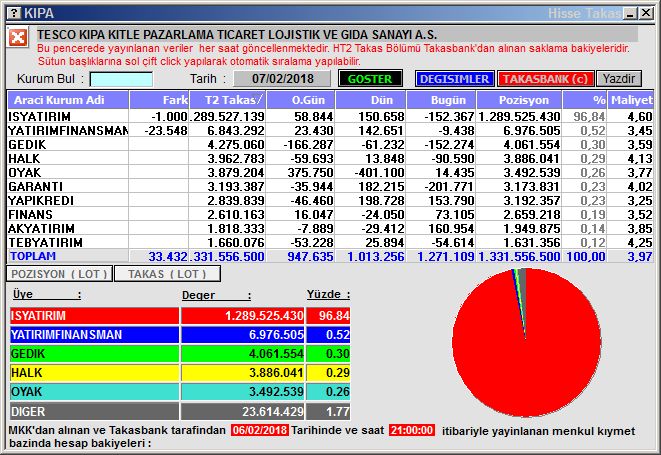Switch to TAKAS ( LOT ) tab
661x455 pixels.
click(x=167, y=274)
